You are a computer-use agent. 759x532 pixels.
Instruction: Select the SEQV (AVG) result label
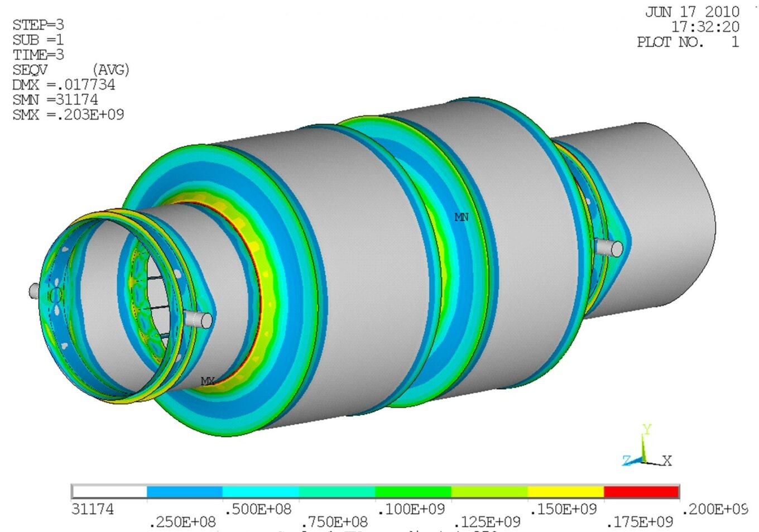point(70,70)
